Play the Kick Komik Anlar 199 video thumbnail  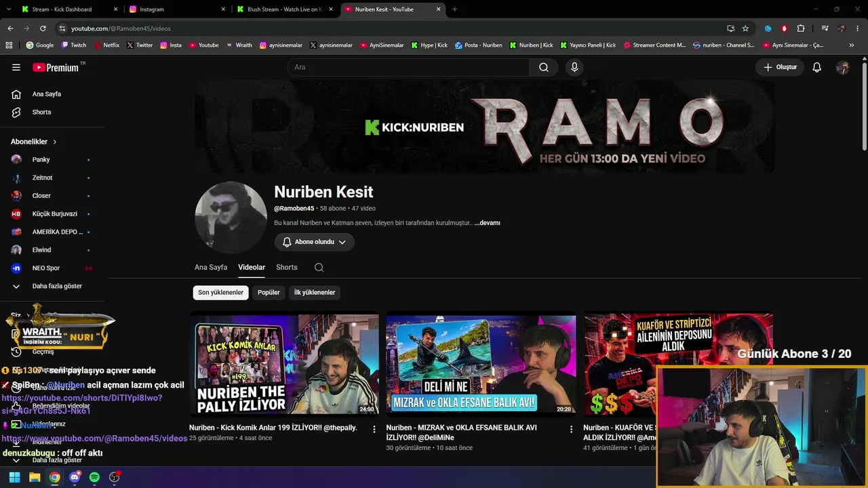coord(284,364)
